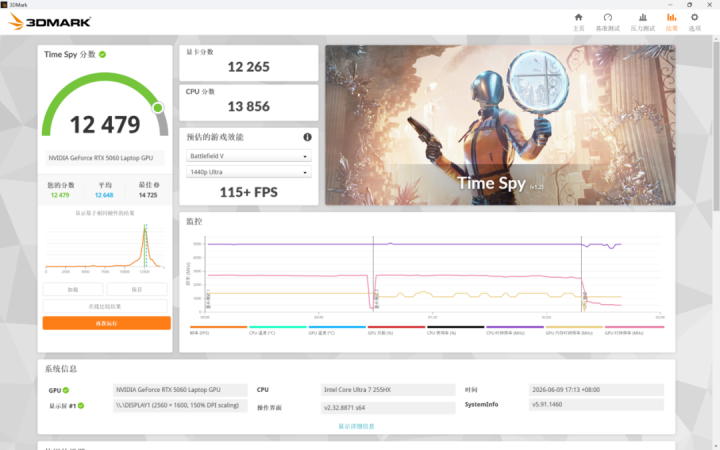The image size is (720, 450).
Task: Go to 基准测试 benchmarks section
Action: coord(608,22)
